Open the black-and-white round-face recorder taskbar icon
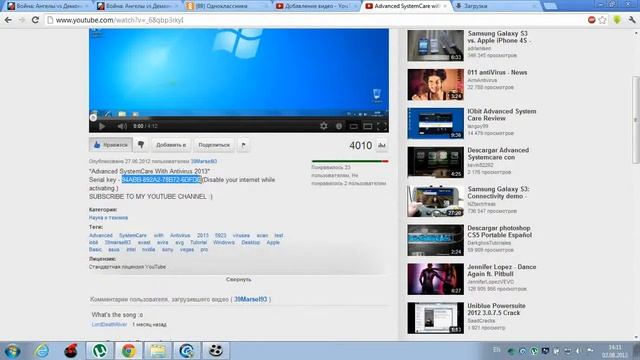This screenshot has width=640, height=360. click(216, 351)
